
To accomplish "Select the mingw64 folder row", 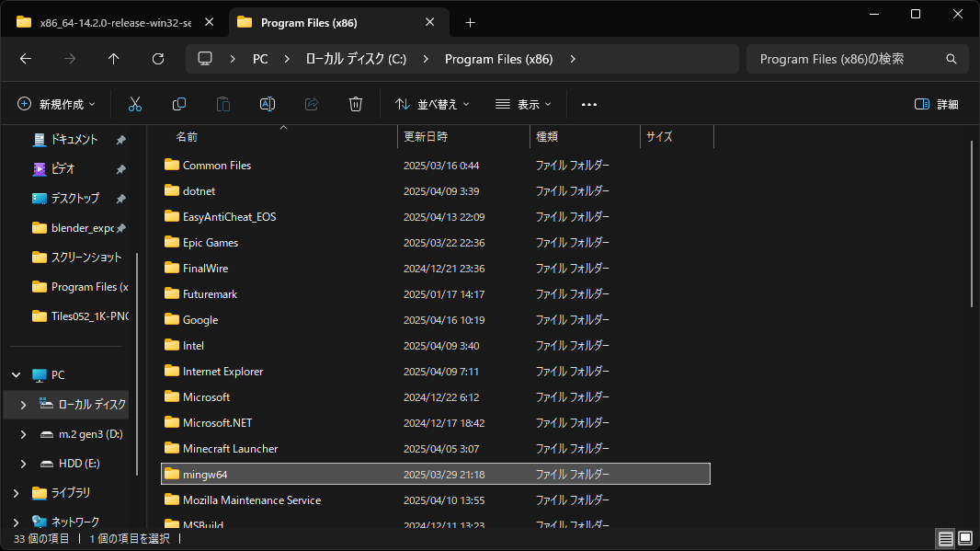I will click(436, 474).
